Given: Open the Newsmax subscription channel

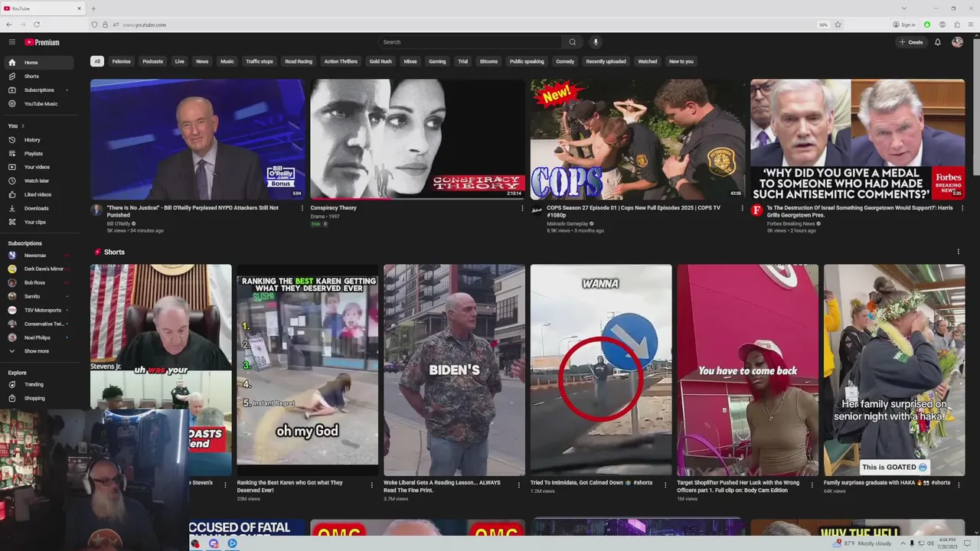Looking at the screenshot, I should 39,255.
